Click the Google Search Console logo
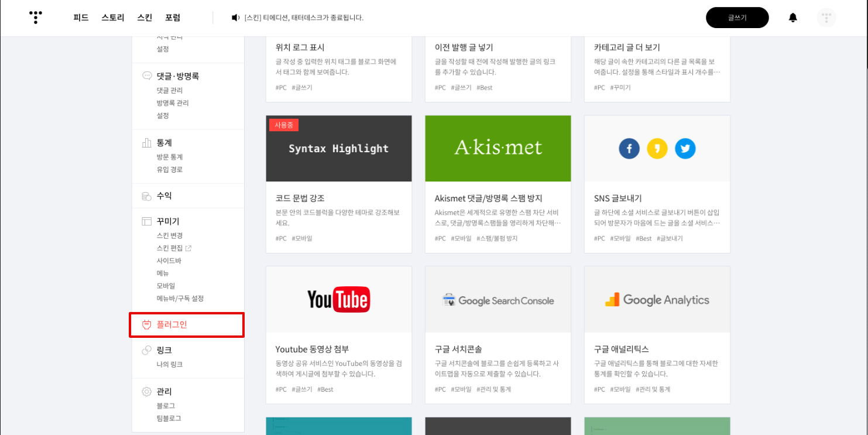This screenshot has width=868, height=435. tap(498, 300)
